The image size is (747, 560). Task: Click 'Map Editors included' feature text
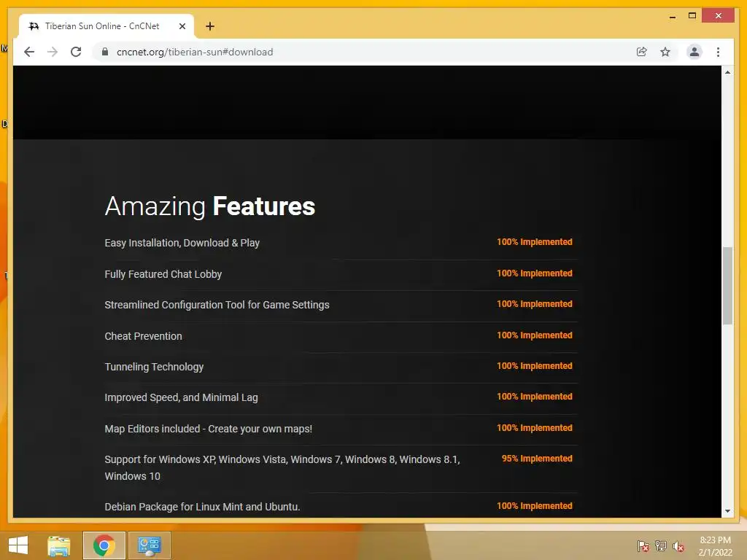click(x=208, y=429)
